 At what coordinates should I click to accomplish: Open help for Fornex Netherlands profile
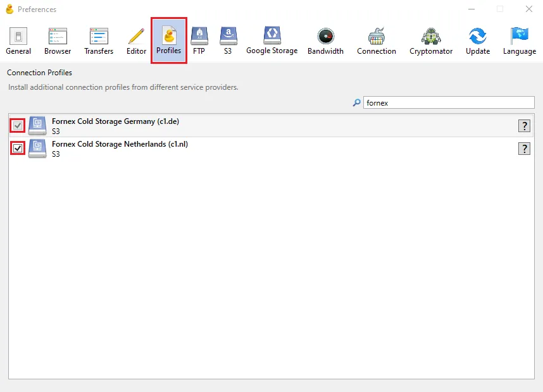click(x=524, y=149)
